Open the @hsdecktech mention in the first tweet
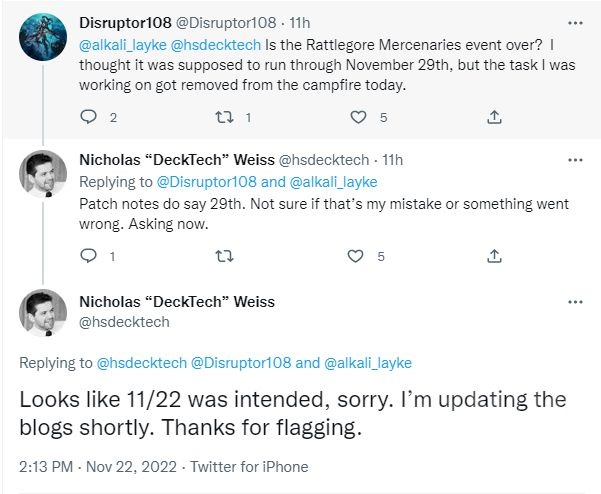 click(215, 45)
